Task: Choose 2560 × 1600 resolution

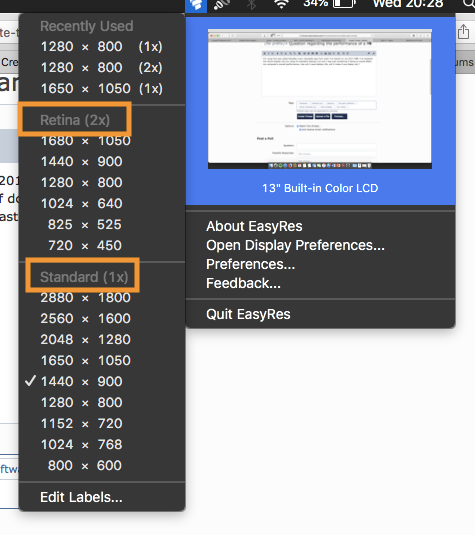Action: point(102,319)
